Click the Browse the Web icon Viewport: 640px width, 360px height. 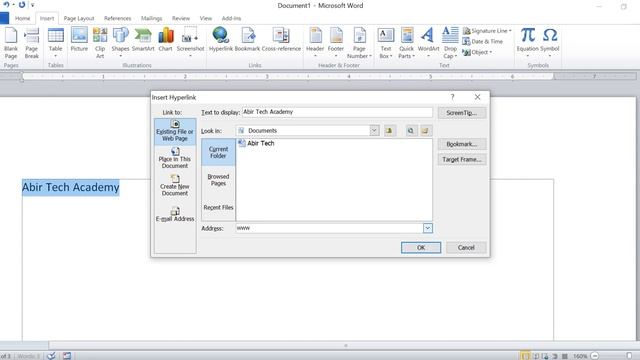pyautogui.click(x=411, y=131)
